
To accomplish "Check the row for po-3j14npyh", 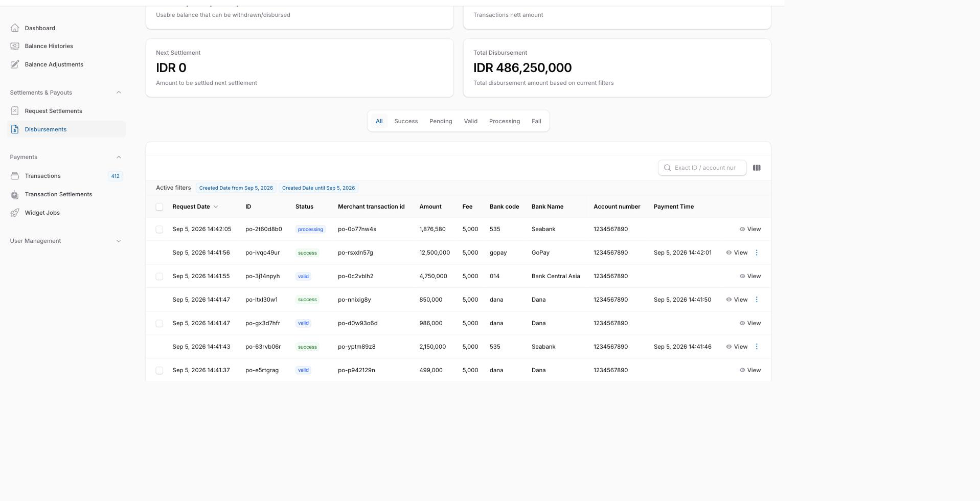I will coord(159,277).
